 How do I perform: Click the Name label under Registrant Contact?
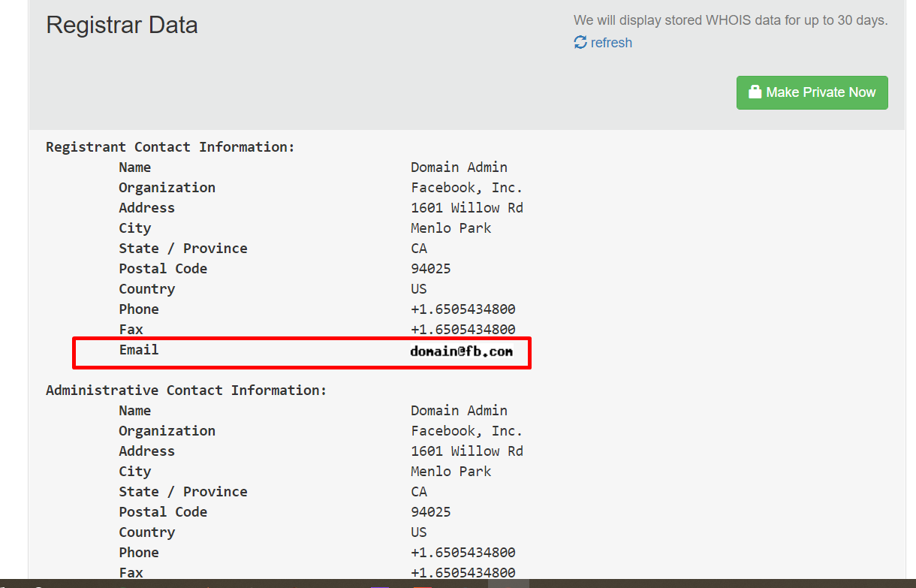(x=135, y=167)
